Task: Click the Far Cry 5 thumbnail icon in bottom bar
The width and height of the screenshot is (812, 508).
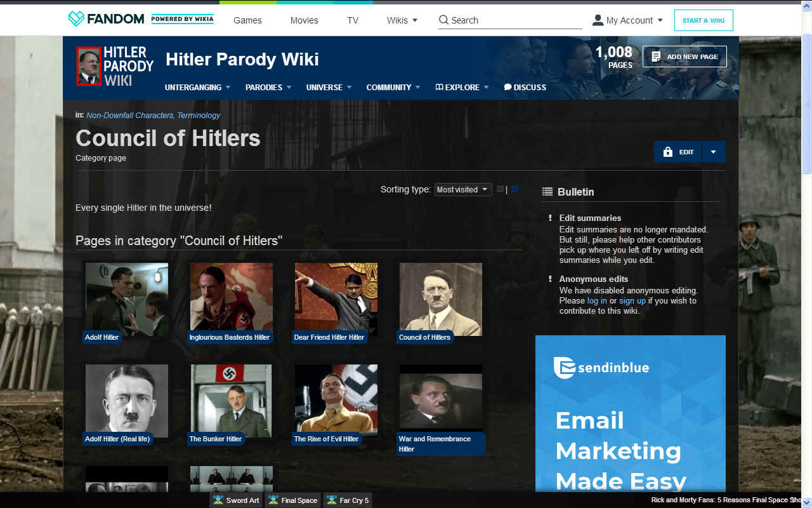Action: pyautogui.click(x=332, y=500)
